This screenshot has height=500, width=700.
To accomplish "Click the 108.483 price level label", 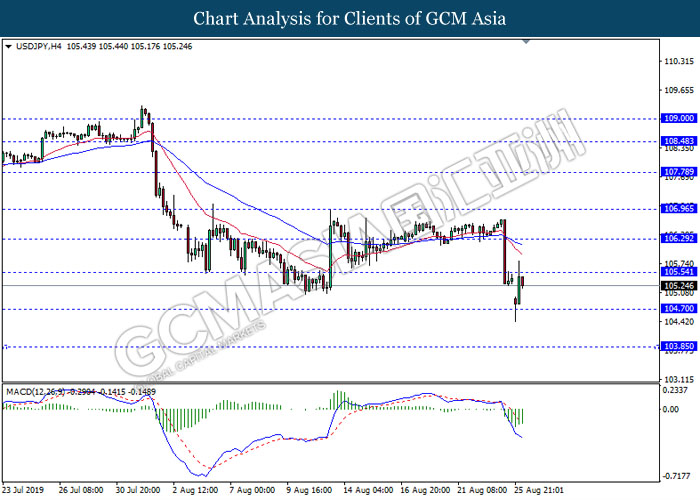I will 679,141.
